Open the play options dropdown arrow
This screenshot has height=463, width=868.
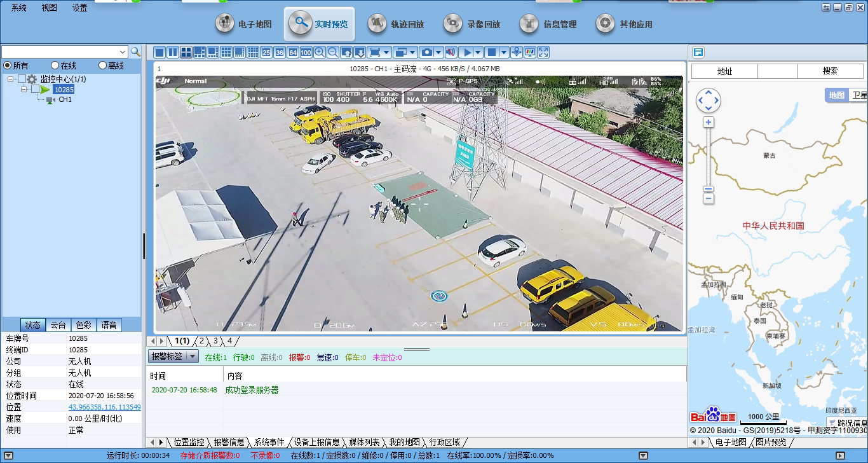click(x=479, y=52)
